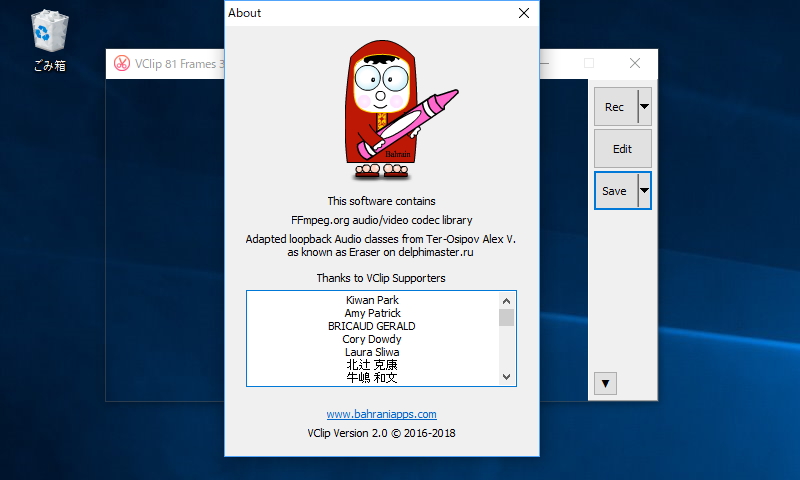Screen dimensions: 800x480
Task: Select Laura Sliwa in supporters list
Action: click(x=372, y=352)
